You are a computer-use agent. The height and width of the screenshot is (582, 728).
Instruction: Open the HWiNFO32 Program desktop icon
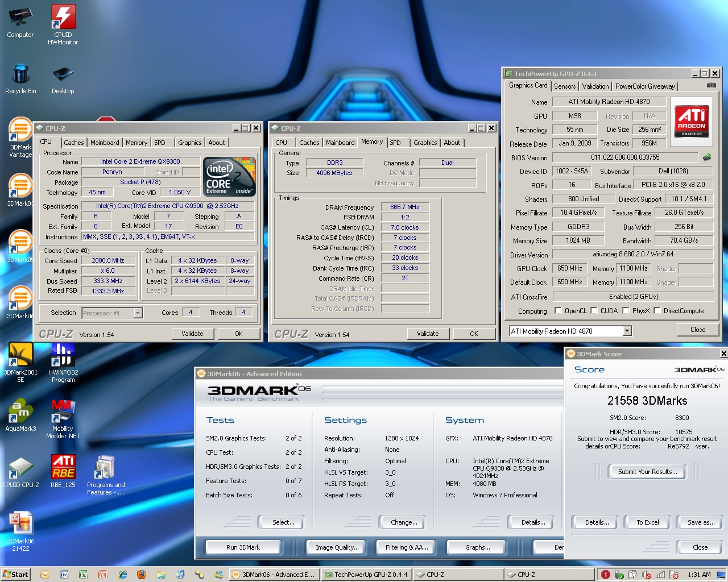pyautogui.click(x=63, y=355)
